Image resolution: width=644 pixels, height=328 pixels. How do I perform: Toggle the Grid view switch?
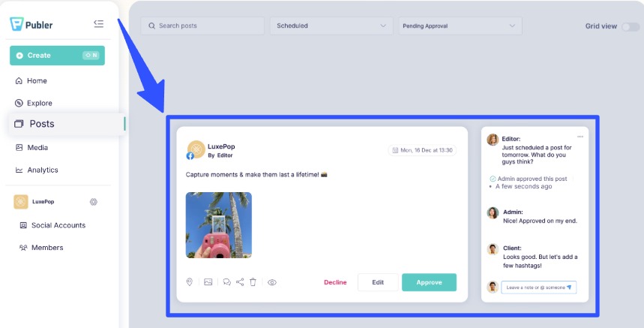click(x=631, y=26)
